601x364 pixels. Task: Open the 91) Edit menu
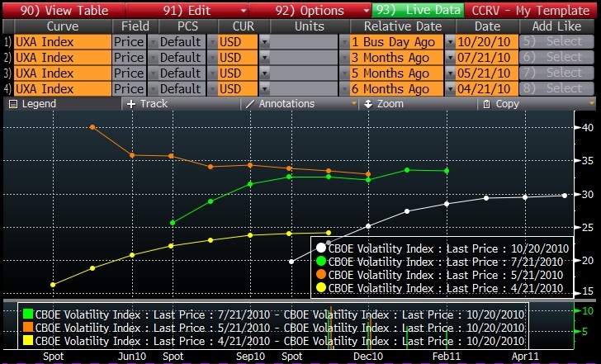click(x=187, y=11)
